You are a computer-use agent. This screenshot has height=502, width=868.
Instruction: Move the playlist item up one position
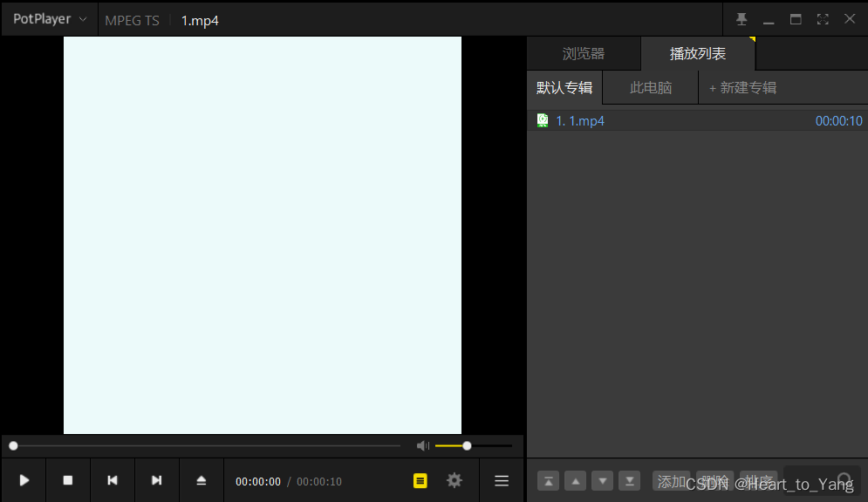click(x=575, y=481)
